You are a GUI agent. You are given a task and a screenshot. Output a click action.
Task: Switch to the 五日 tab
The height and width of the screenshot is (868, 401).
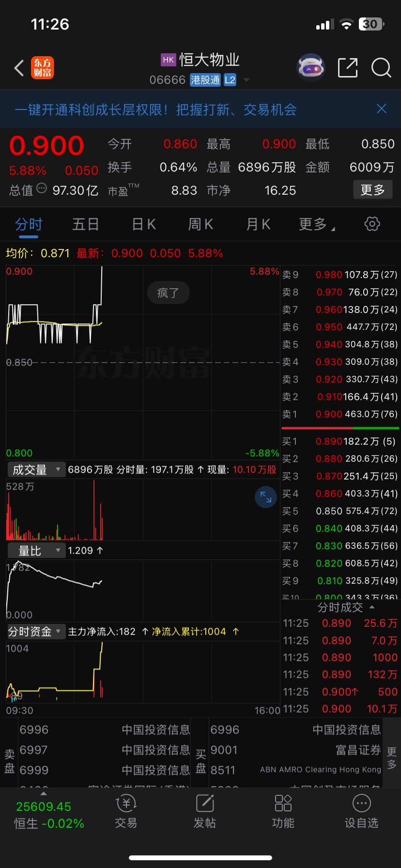pos(86,224)
